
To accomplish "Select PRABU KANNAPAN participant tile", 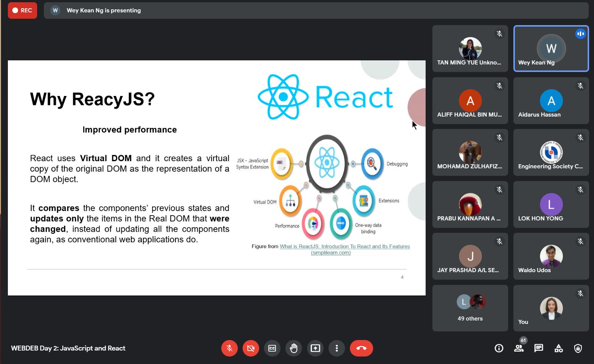I will click(x=470, y=205).
